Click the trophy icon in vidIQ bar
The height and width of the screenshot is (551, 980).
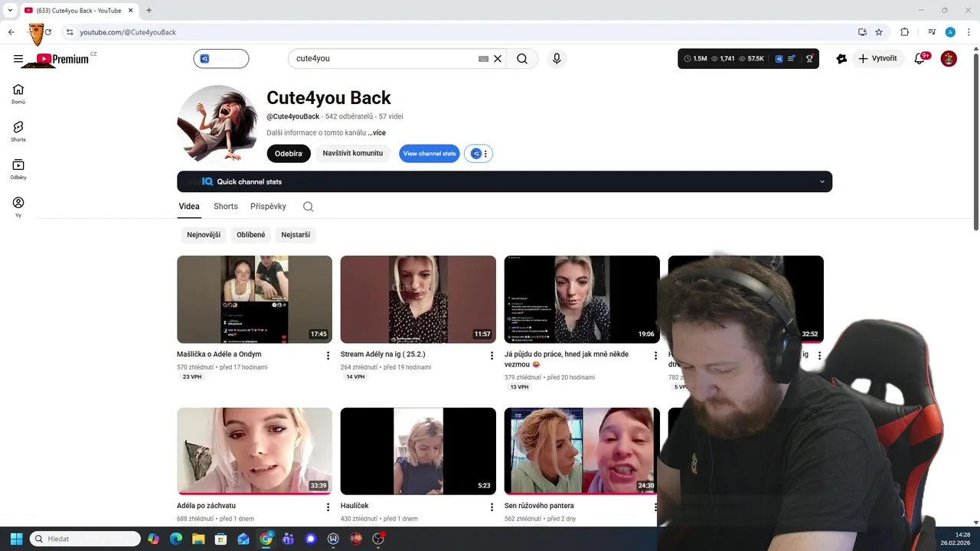[x=809, y=58]
